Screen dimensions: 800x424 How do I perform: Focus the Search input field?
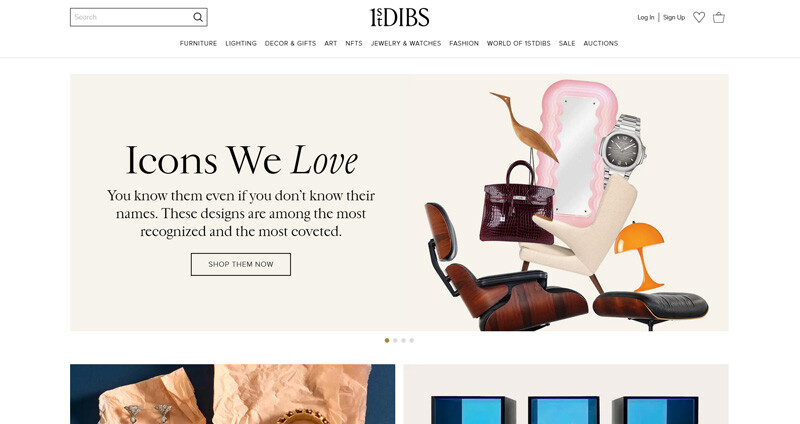click(x=131, y=17)
